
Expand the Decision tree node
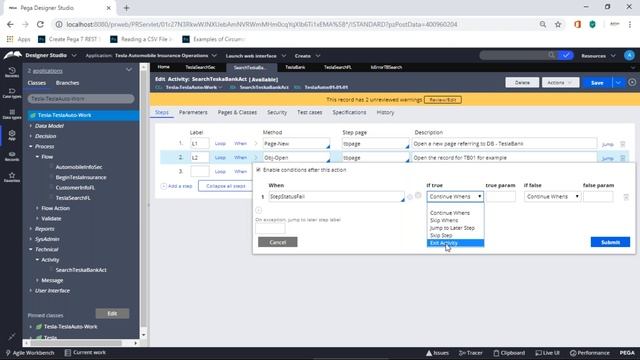point(31,136)
